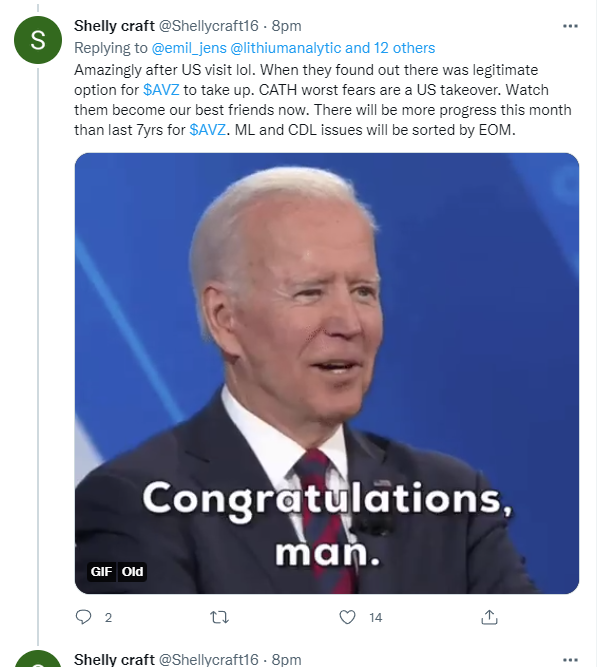Click the 8pm timestamp on the bottom tweet
613x667 pixels.
pos(286,660)
